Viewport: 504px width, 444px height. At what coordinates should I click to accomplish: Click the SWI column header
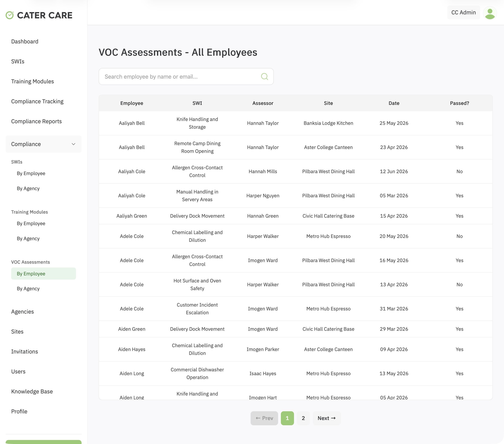197,103
